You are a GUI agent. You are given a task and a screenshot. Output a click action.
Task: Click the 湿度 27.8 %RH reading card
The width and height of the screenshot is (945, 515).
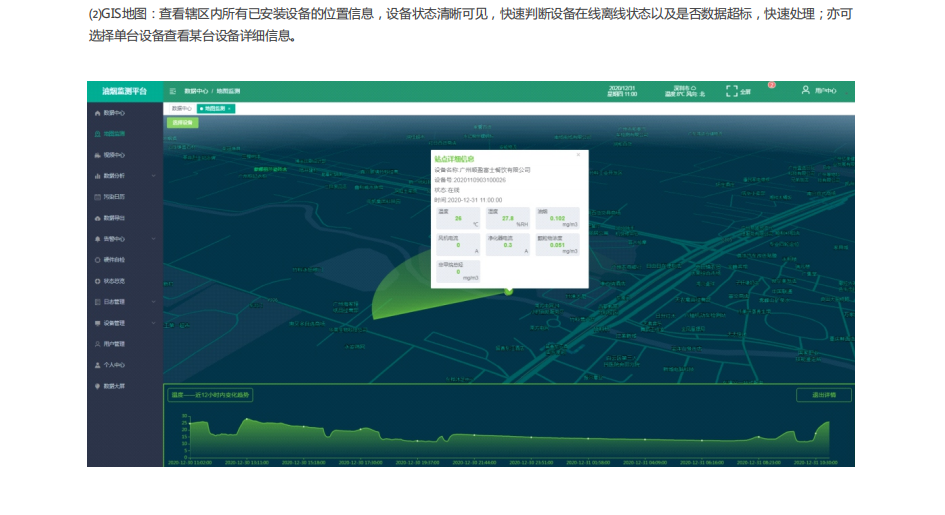pos(507,217)
